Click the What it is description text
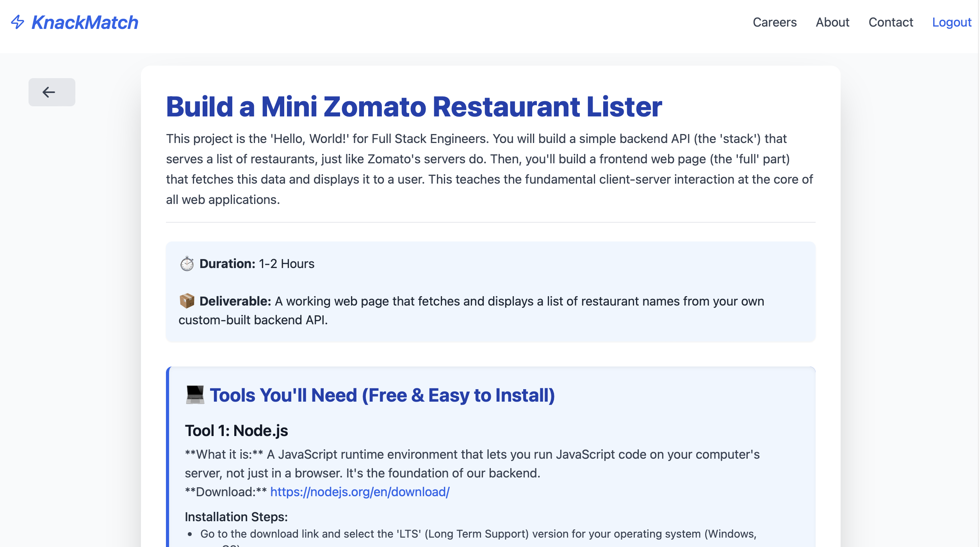 click(x=472, y=464)
